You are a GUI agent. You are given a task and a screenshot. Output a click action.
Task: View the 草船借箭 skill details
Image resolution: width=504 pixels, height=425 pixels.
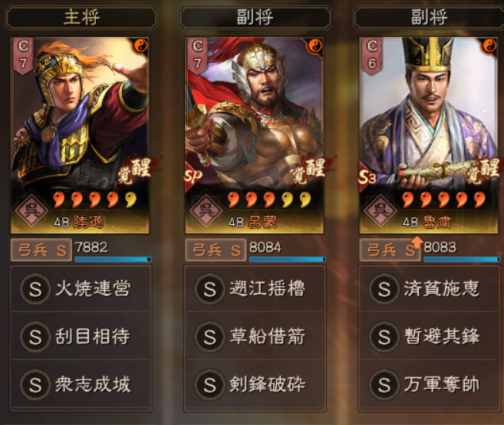click(255, 336)
